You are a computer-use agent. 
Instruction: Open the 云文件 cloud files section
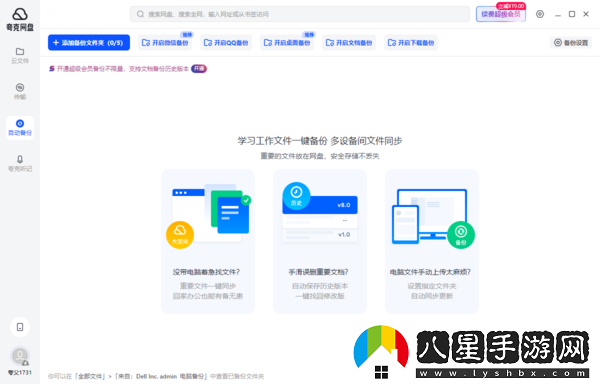[20, 55]
